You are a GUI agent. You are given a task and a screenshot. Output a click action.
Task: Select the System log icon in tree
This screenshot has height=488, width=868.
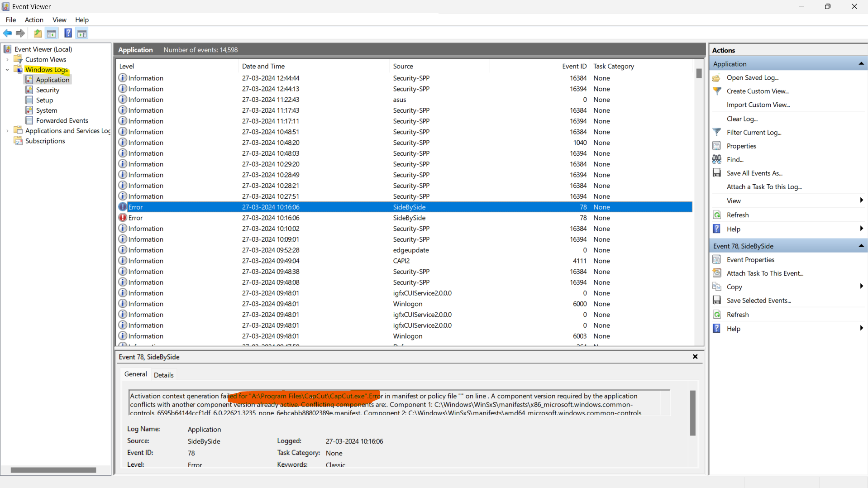29,110
